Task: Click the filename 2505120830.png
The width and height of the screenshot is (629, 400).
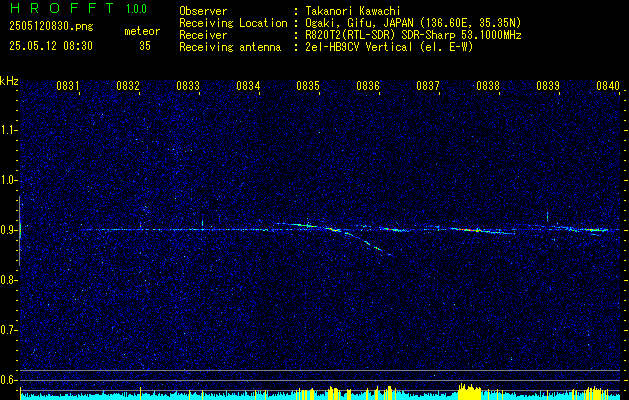Action: pos(51,27)
